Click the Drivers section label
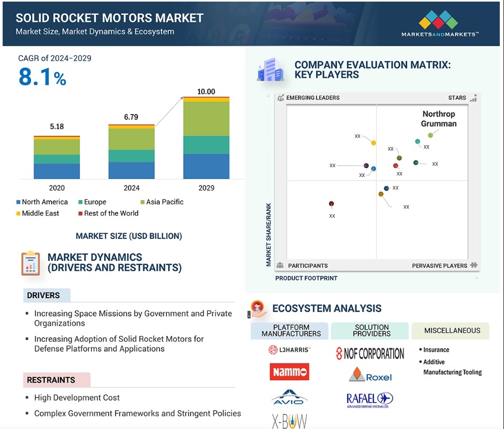 tap(44, 295)
